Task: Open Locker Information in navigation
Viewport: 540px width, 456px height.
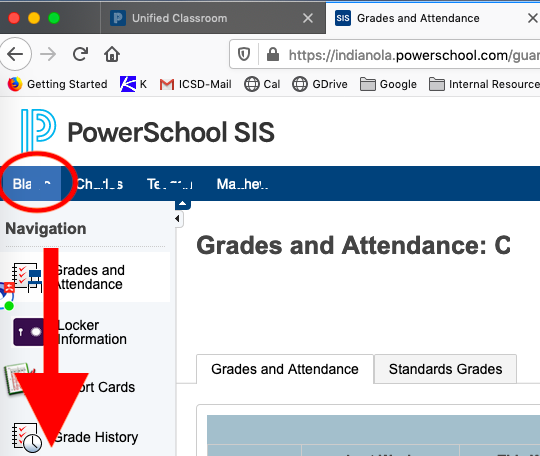Action: [92, 332]
